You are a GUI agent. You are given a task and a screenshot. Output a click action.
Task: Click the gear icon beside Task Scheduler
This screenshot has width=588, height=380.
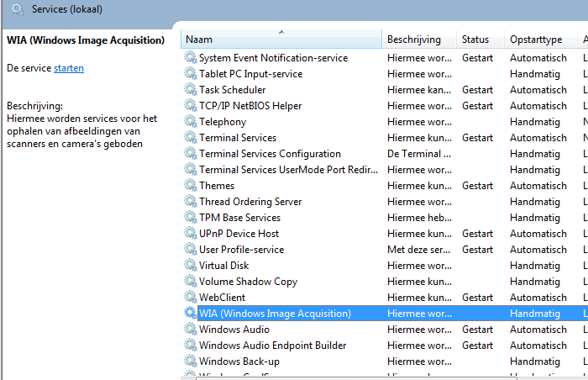click(191, 90)
